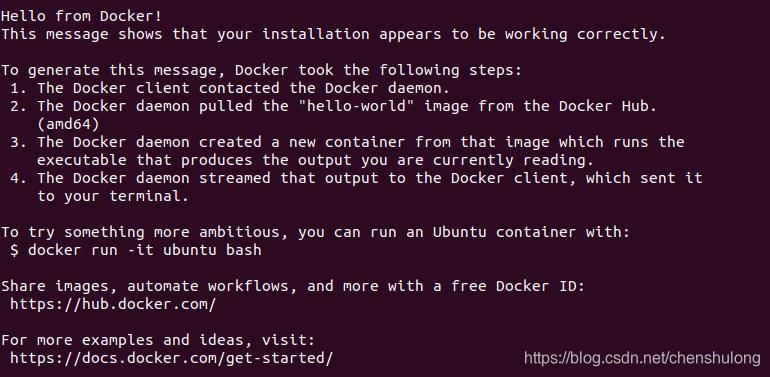Click 'installation appears to be working correctly' text
Screen dimensions: 770x377
pos(464,34)
